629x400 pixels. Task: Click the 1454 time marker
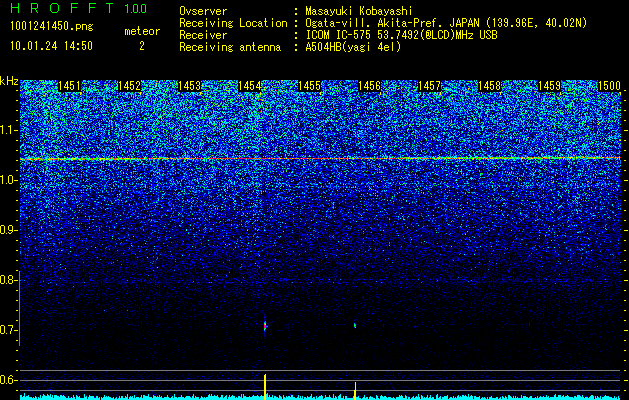[250, 86]
